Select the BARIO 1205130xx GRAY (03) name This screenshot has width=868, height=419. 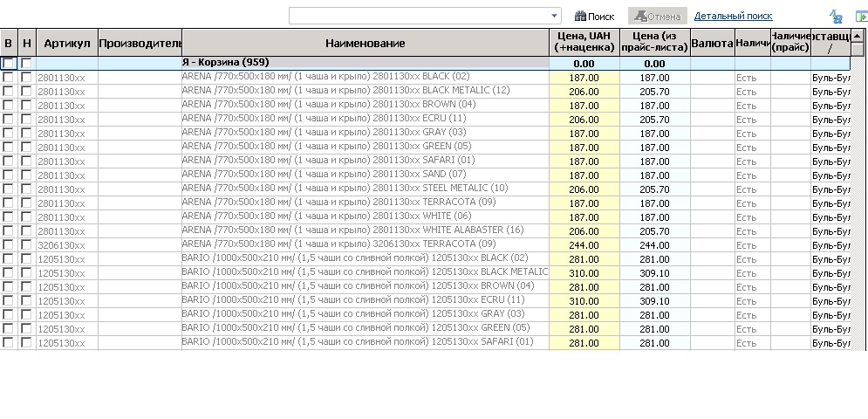click(x=353, y=313)
